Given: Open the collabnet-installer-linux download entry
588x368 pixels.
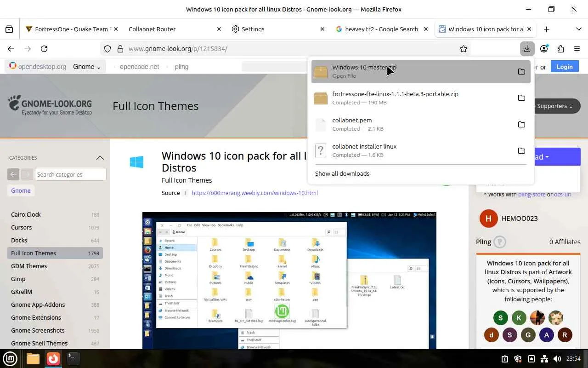Looking at the screenshot, I should (x=421, y=150).
